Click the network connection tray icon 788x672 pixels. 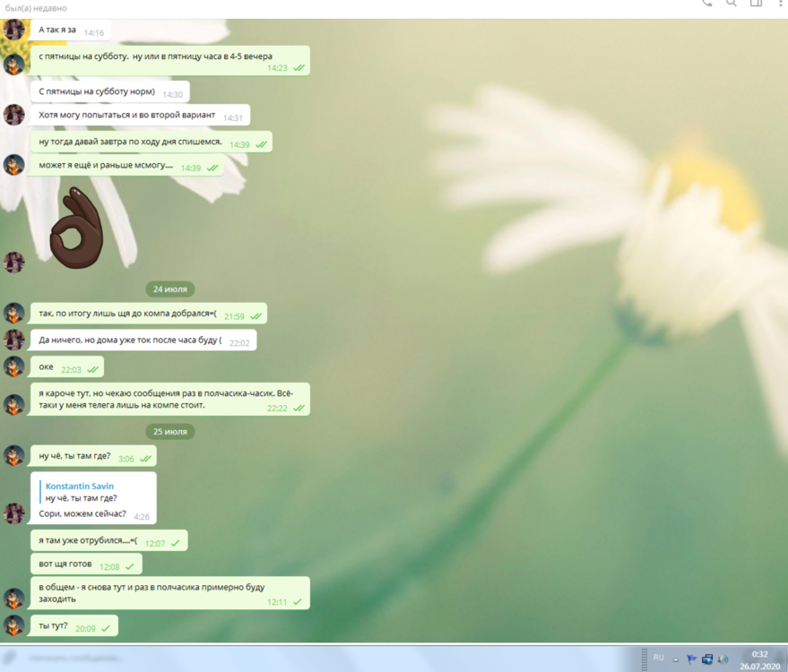[707, 659]
